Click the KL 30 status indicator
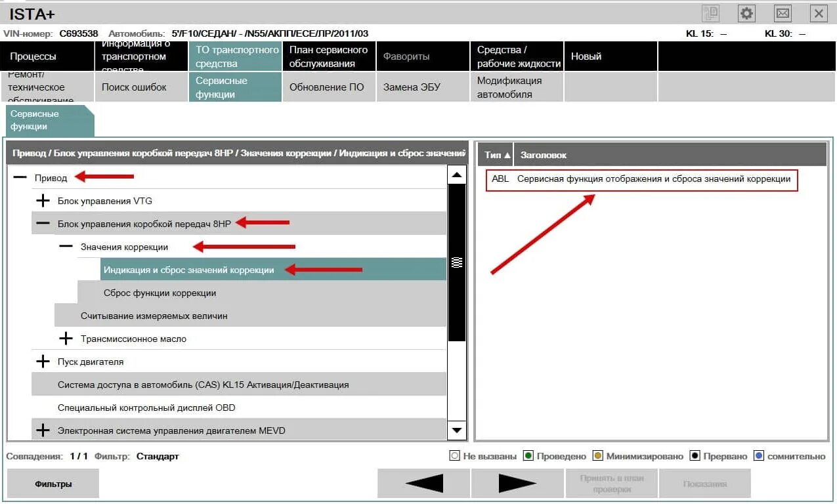Image resolution: width=837 pixels, height=504 pixels. pos(785,33)
